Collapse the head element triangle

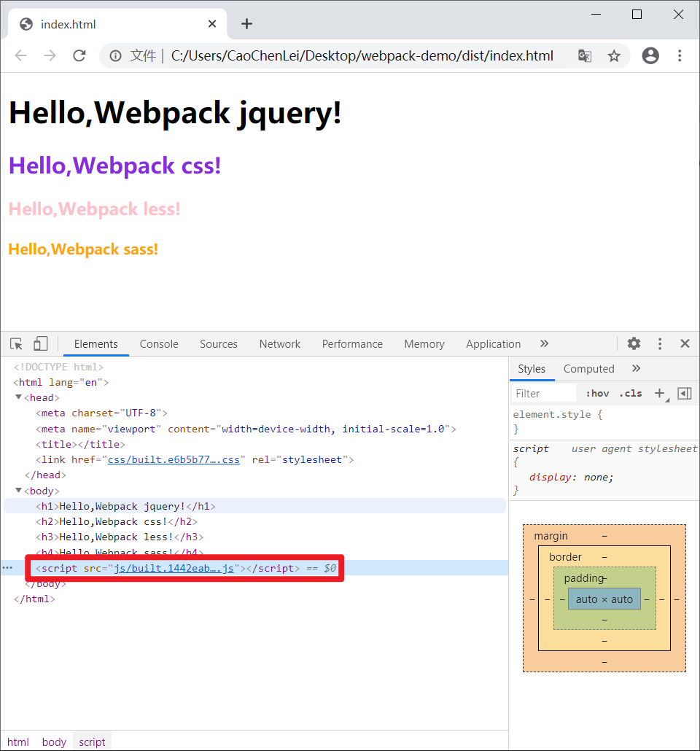[18, 397]
